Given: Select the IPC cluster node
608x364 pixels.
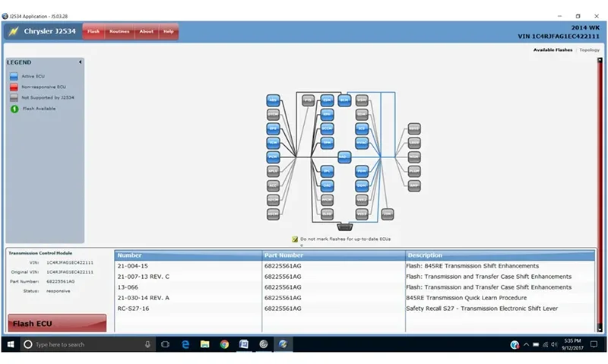Looking at the screenshot, I should click(327, 171).
